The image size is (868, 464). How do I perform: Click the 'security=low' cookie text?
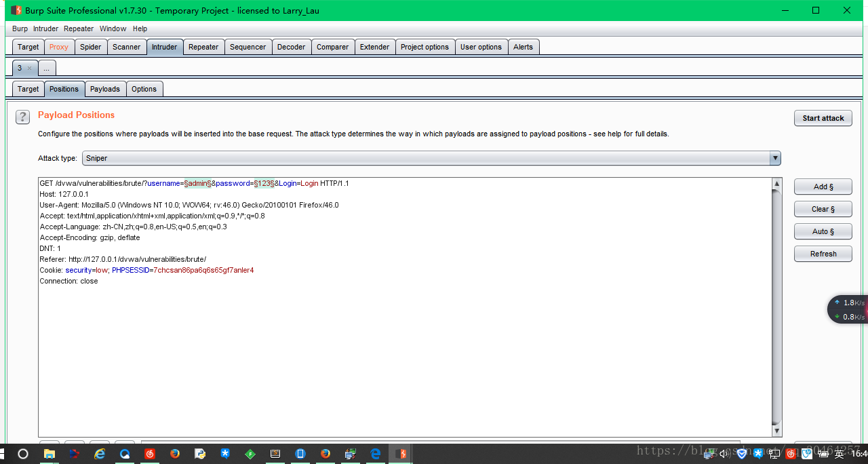point(87,270)
